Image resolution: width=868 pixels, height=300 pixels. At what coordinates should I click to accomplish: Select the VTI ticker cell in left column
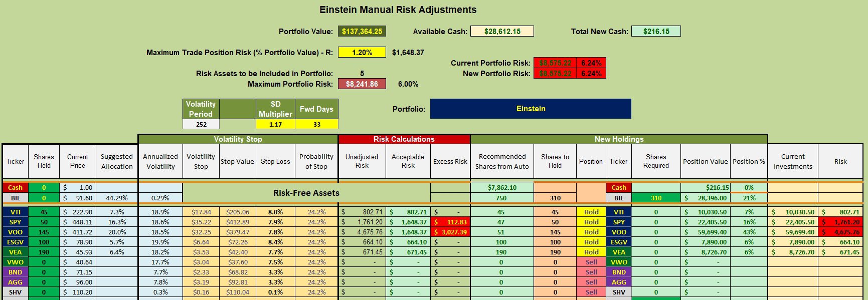tap(16, 212)
